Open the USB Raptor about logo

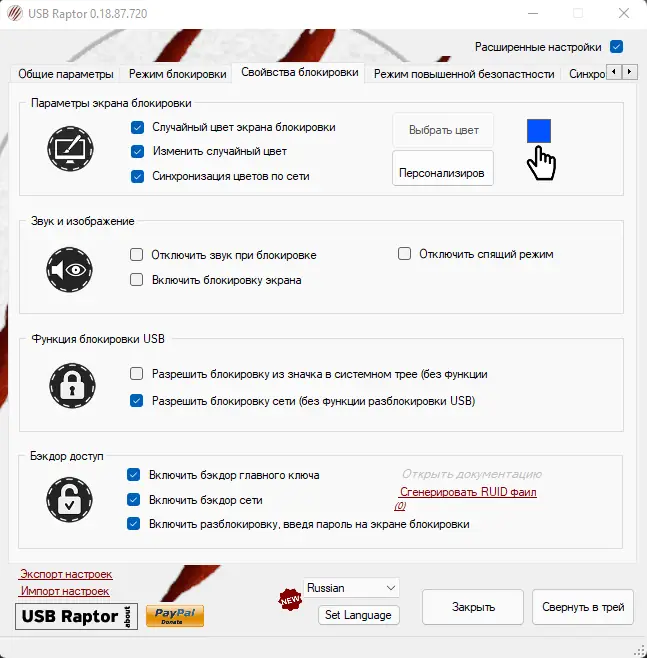click(x=76, y=616)
